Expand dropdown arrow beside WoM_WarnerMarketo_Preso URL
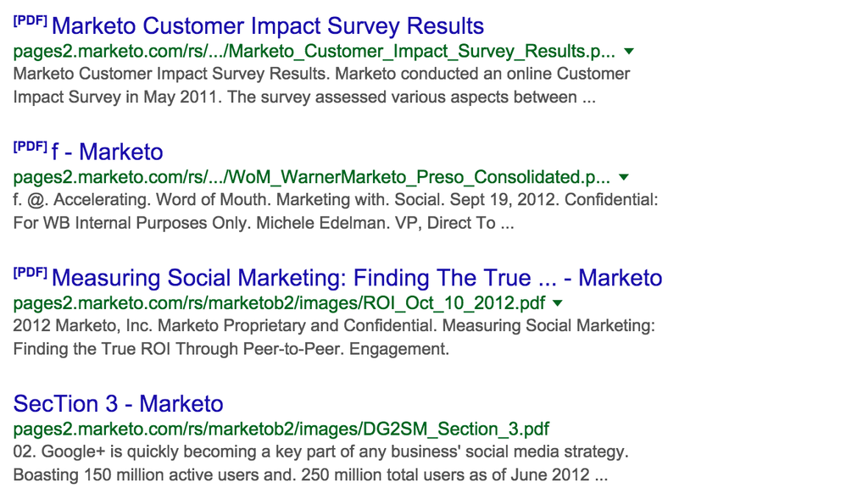Image resolution: width=846 pixels, height=504 pixels. 624,177
